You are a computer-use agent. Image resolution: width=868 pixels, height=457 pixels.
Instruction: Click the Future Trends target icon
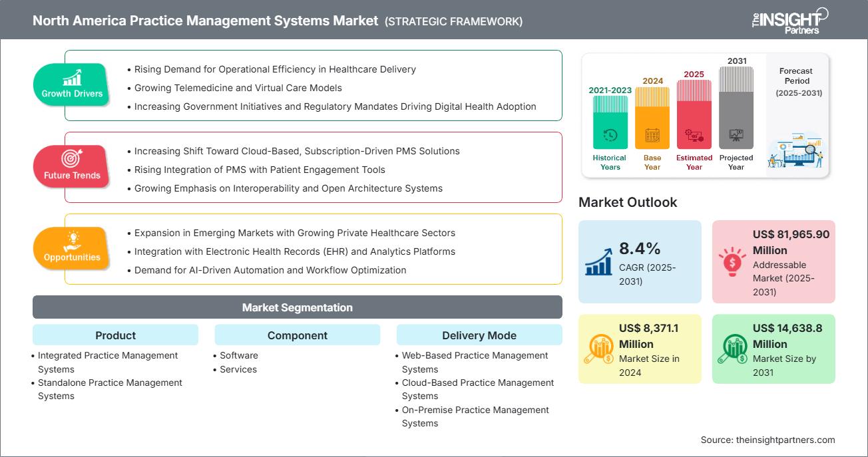[x=71, y=159]
